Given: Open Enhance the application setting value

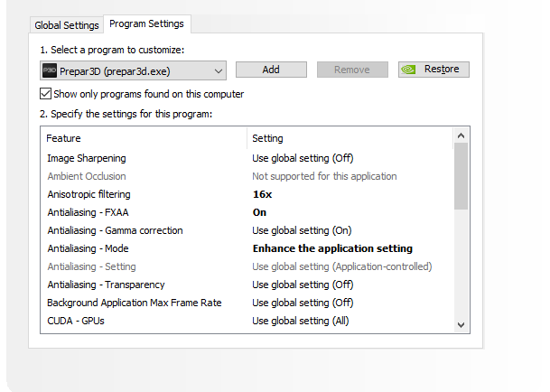Looking at the screenshot, I should click(x=332, y=248).
